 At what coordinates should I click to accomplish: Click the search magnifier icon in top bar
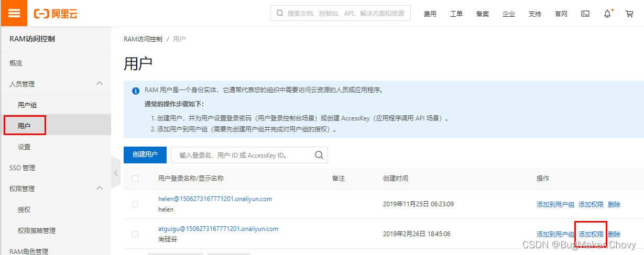pos(279,13)
